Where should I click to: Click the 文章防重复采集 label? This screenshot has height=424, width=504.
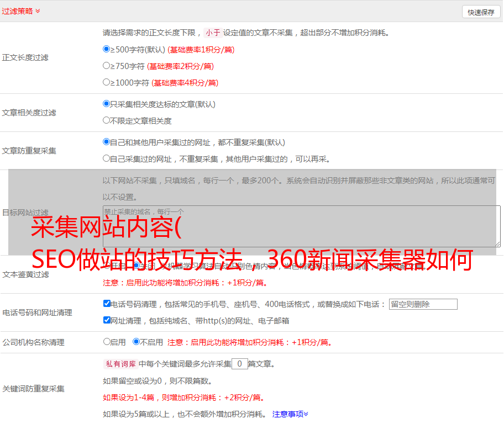[29, 151]
